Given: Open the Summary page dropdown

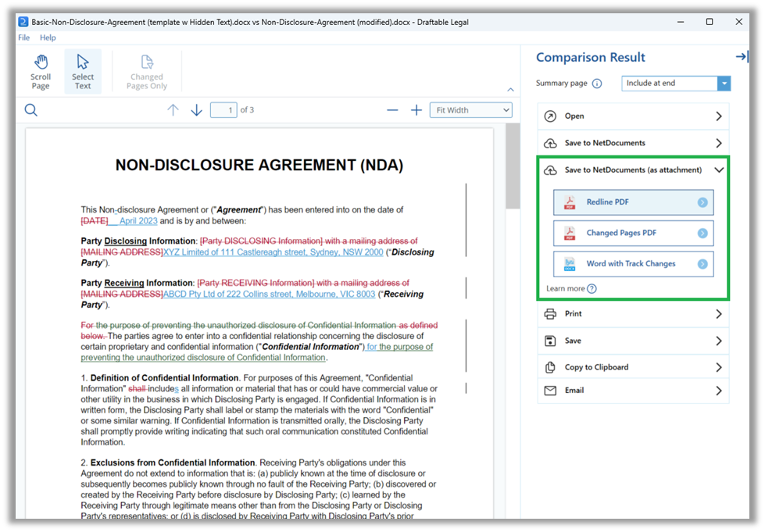Looking at the screenshot, I should pos(676,84).
